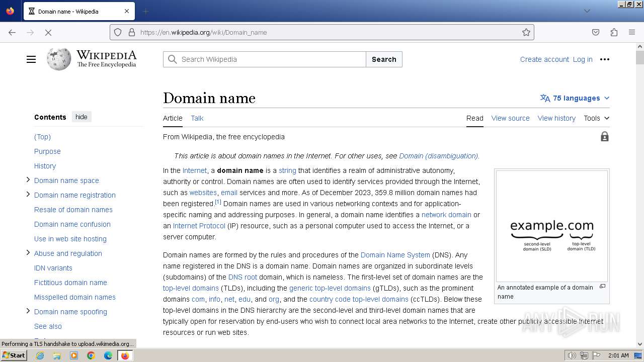
Task: Open File Explorer from taskbar
Action: click(57, 355)
